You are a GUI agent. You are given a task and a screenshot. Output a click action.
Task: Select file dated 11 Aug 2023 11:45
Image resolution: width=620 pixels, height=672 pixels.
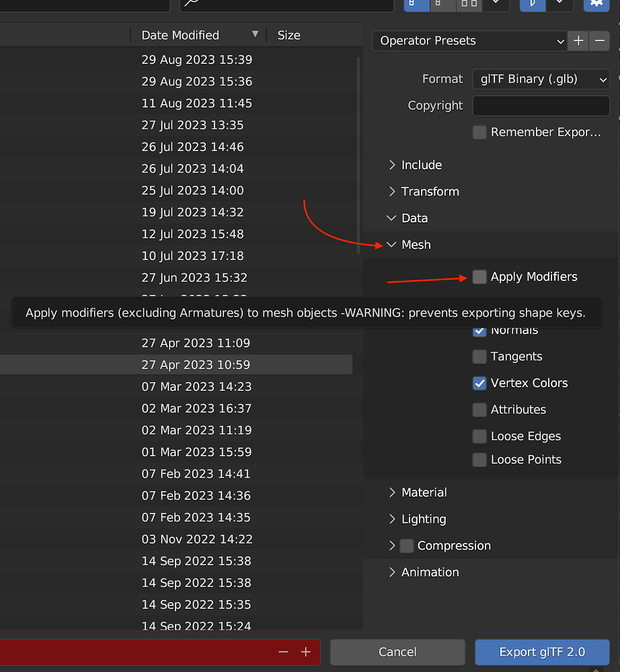click(176, 103)
